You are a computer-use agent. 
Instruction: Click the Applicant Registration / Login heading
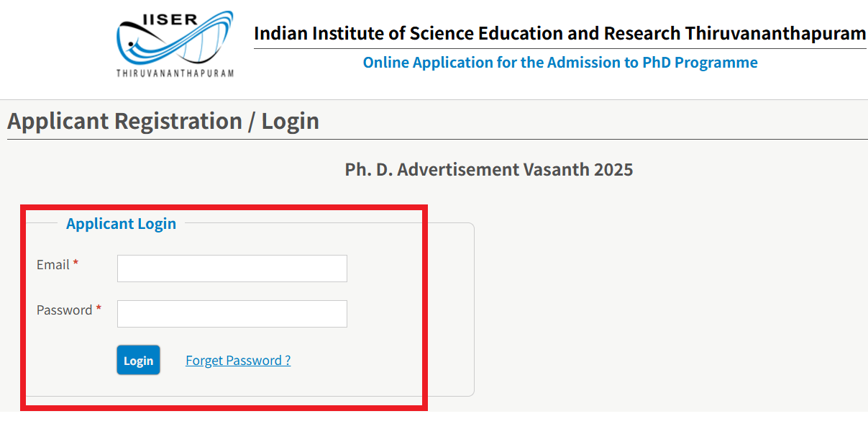click(x=163, y=121)
